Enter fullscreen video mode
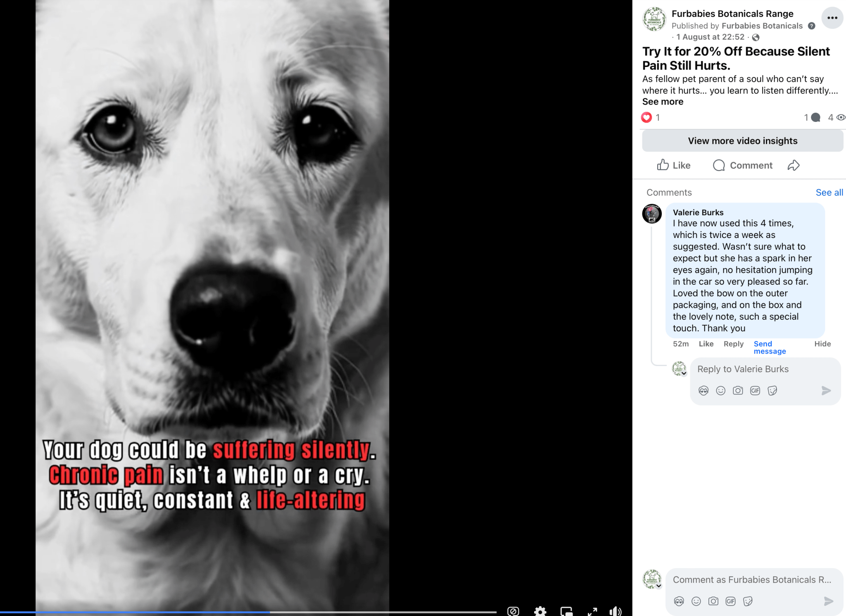 pyautogui.click(x=592, y=611)
